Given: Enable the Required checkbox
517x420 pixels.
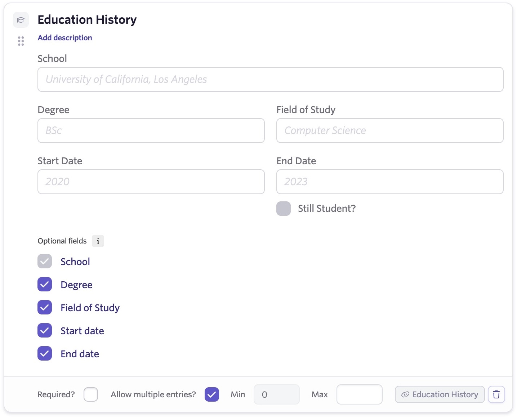Looking at the screenshot, I should coord(91,394).
